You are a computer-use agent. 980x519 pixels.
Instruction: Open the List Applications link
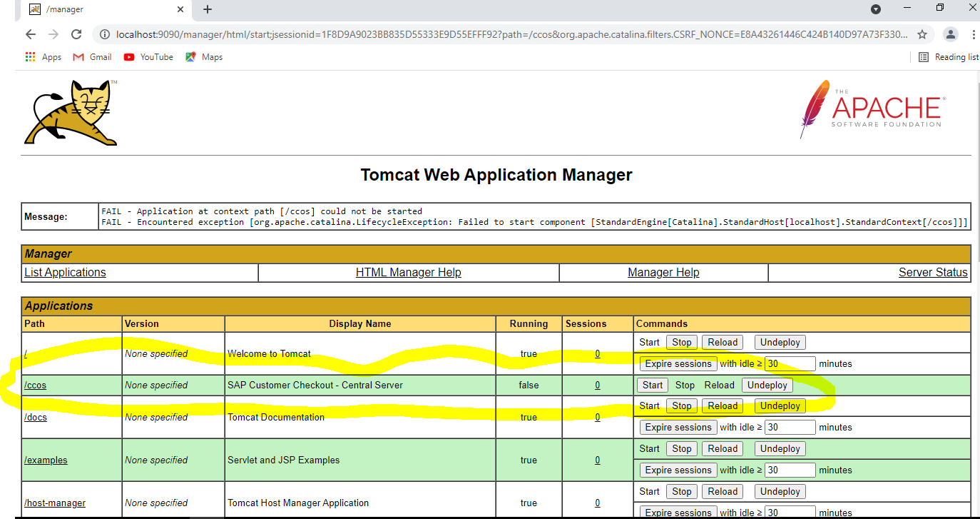tap(65, 272)
